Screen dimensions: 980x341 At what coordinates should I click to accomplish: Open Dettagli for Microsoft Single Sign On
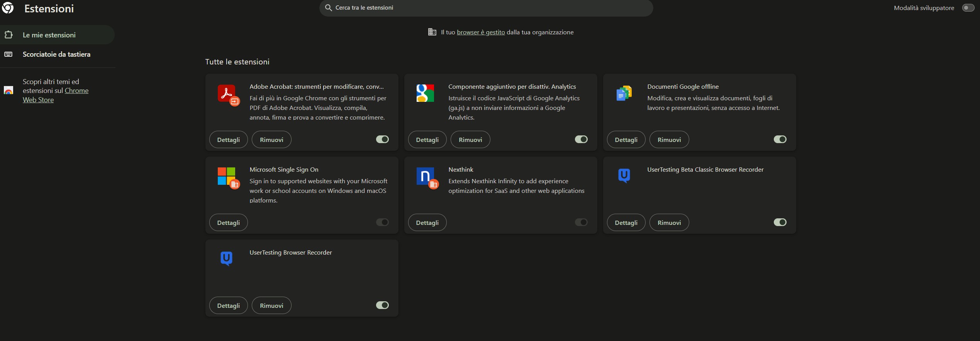[x=228, y=223]
